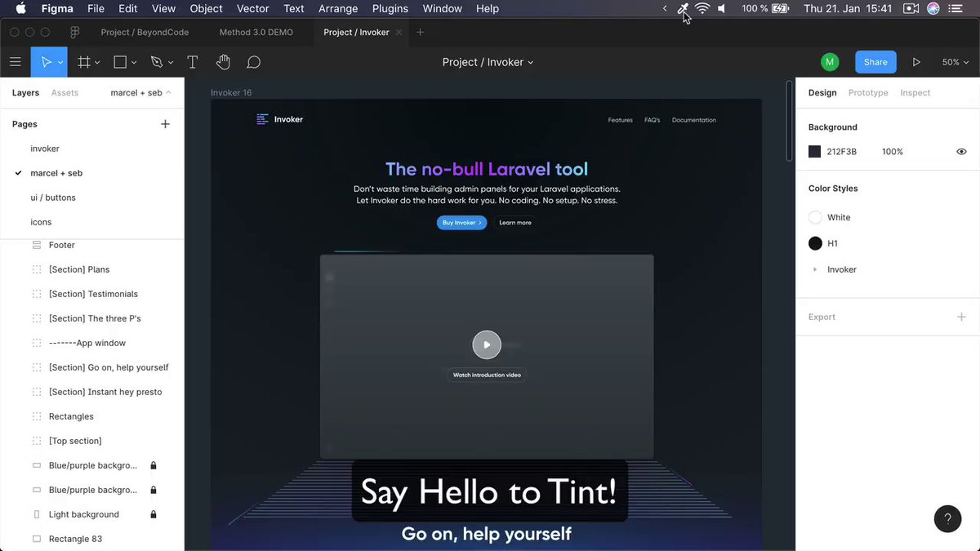980x551 pixels.
Task: Open Pen tool options dropdown arrow
Action: point(171,63)
